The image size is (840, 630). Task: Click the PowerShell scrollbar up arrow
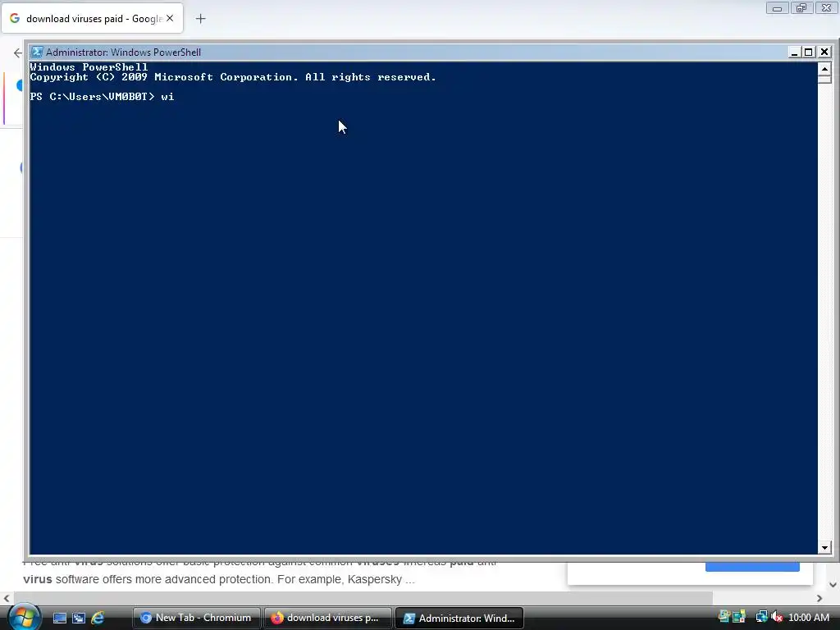coord(825,69)
